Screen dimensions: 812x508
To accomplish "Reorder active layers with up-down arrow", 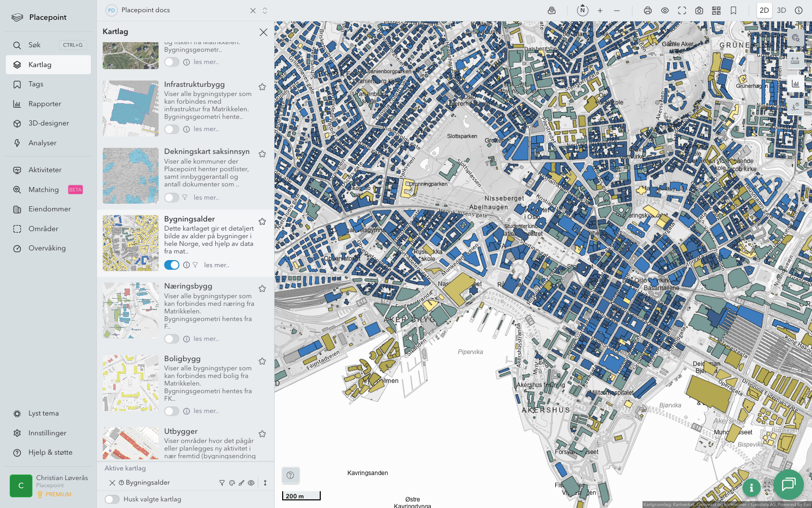I will (265, 483).
